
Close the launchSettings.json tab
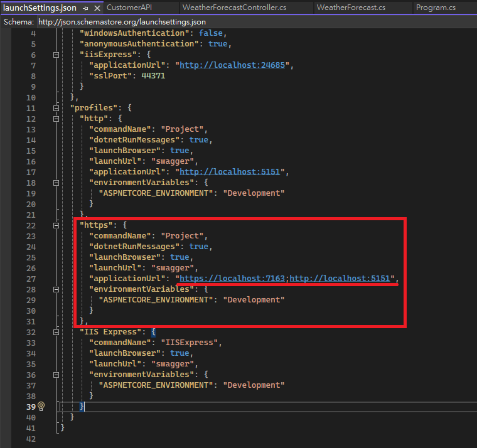(97, 8)
